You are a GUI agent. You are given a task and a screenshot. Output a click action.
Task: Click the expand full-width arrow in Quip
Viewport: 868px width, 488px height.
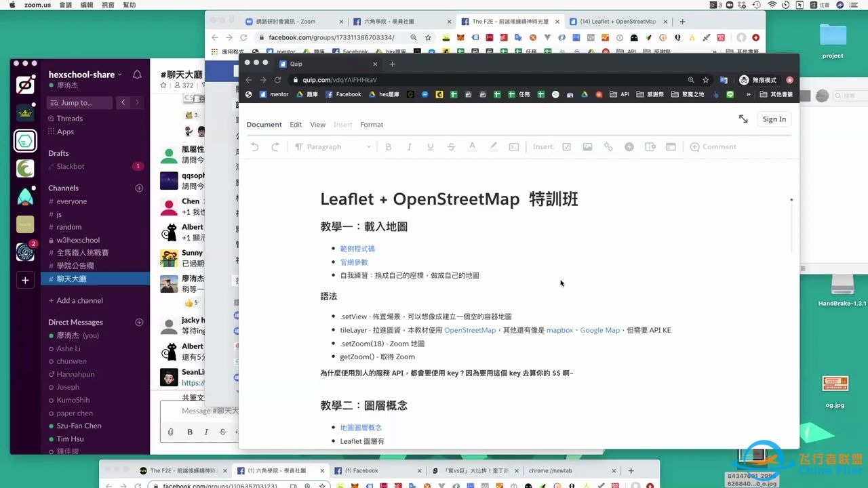[743, 119]
